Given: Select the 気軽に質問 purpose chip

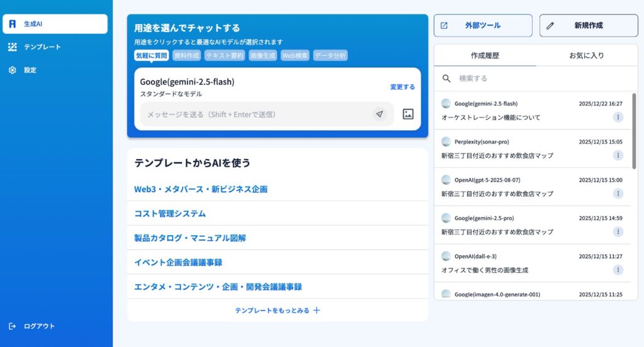Looking at the screenshot, I should point(152,55).
